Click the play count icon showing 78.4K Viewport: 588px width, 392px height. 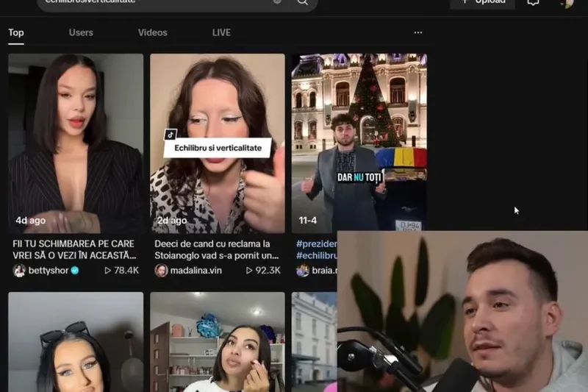click(x=108, y=271)
